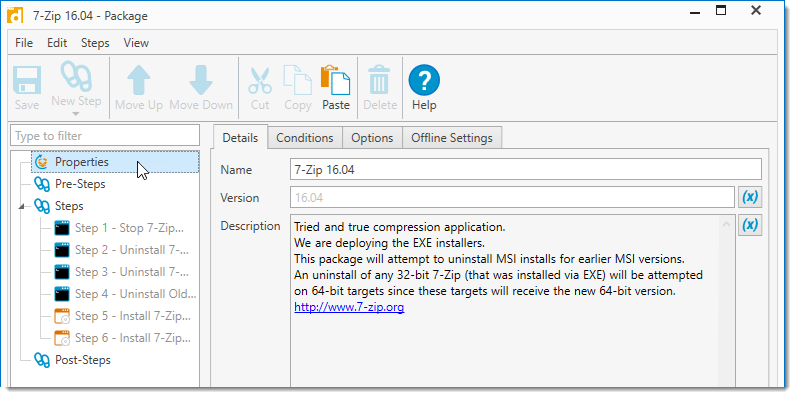
Task: Click the Cut scissors icon
Action: [x=260, y=80]
